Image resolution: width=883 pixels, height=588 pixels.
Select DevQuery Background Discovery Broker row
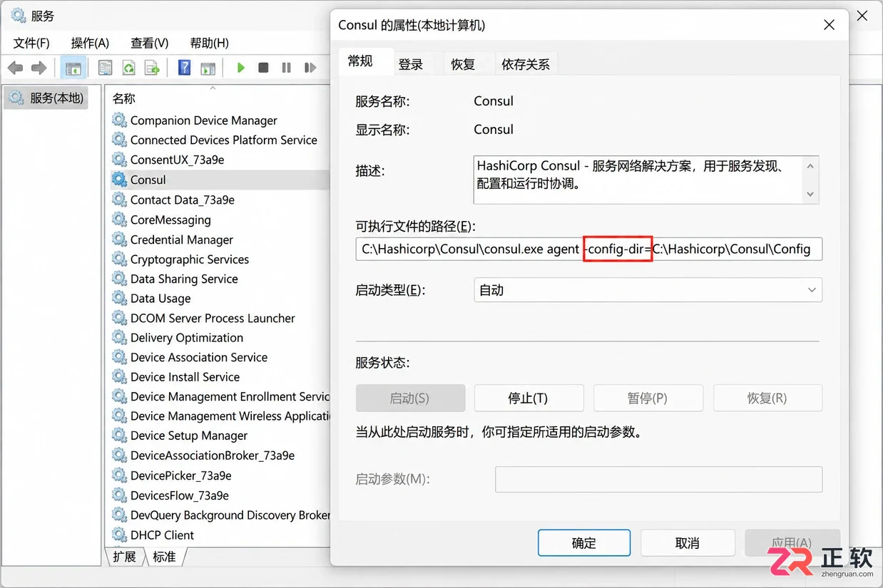point(220,515)
